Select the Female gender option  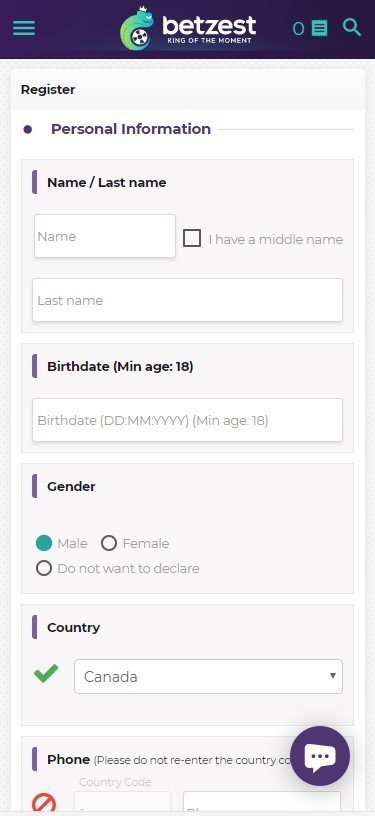tap(109, 543)
